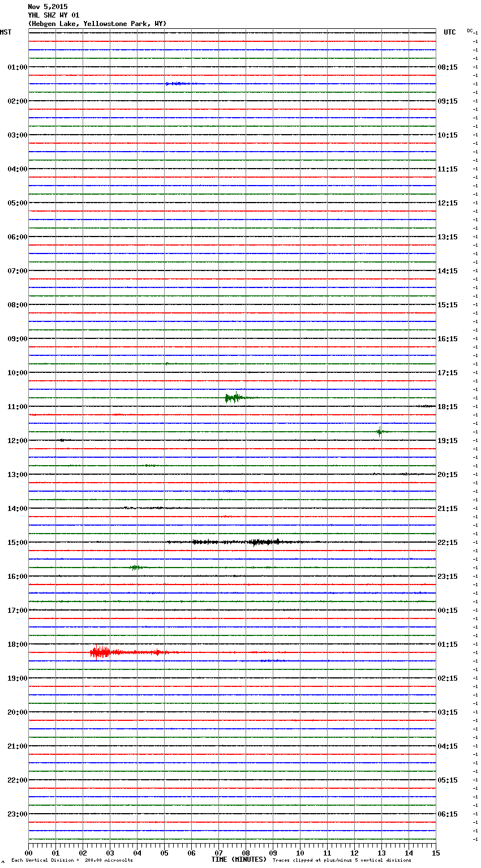Click the '12:15' UTC time label

pos(448,203)
